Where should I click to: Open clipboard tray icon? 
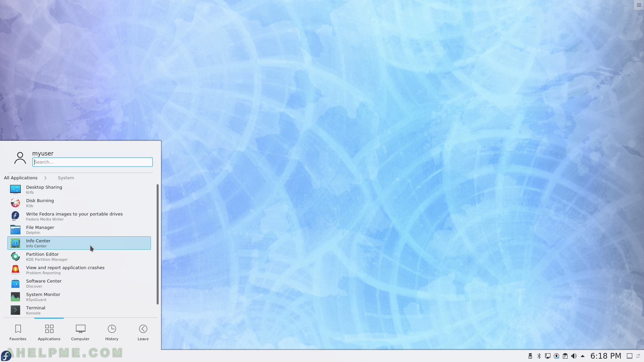click(565, 356)
